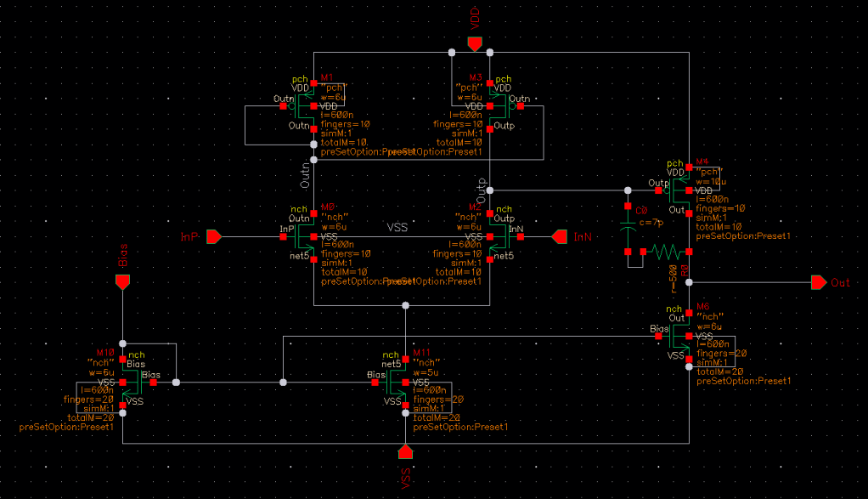Select the VDD supply pin at top

pos(475,43)
